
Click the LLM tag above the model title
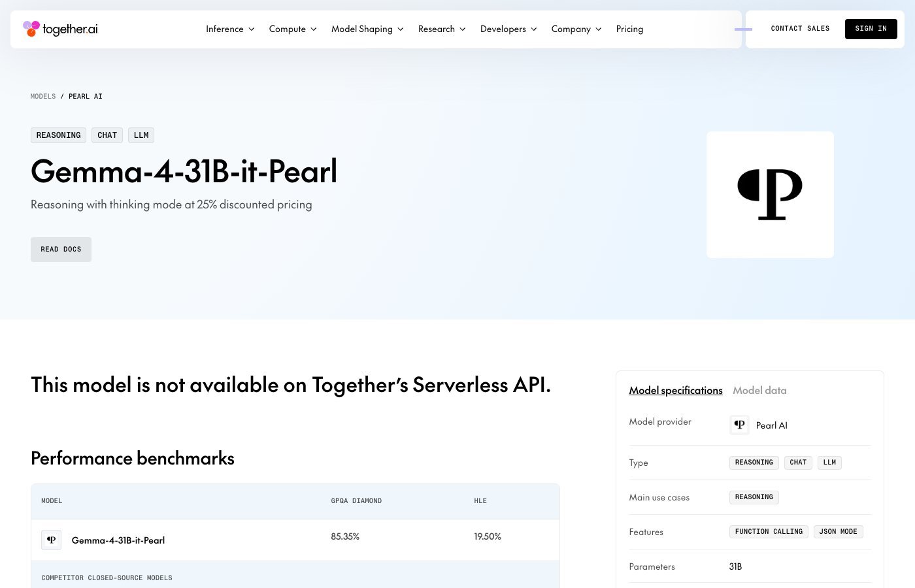tap(141, 135)
